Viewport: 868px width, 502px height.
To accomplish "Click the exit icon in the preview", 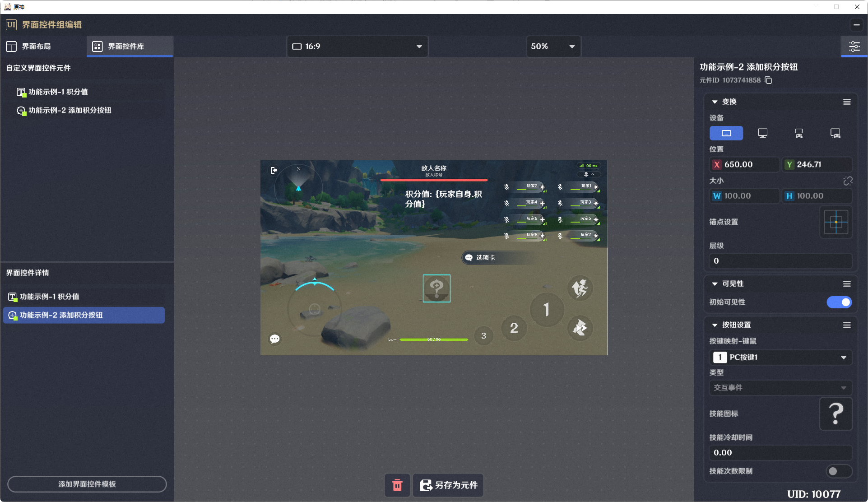I will tap(274, 170).
